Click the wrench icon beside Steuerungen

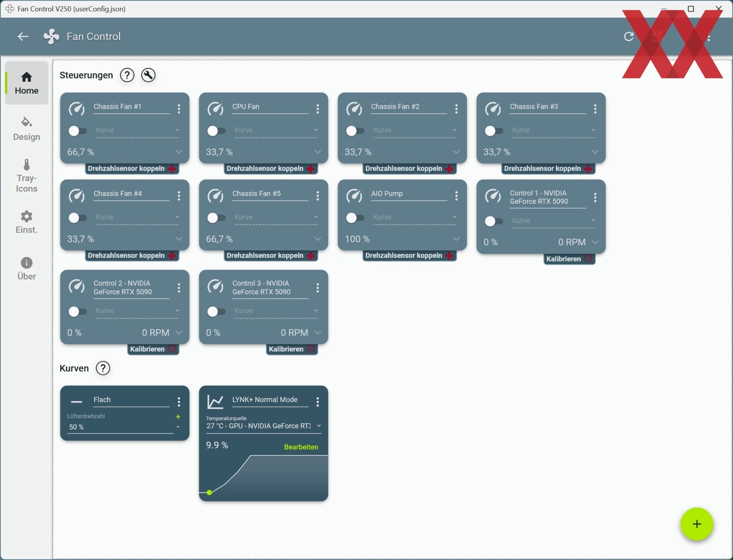click(148, 75)
